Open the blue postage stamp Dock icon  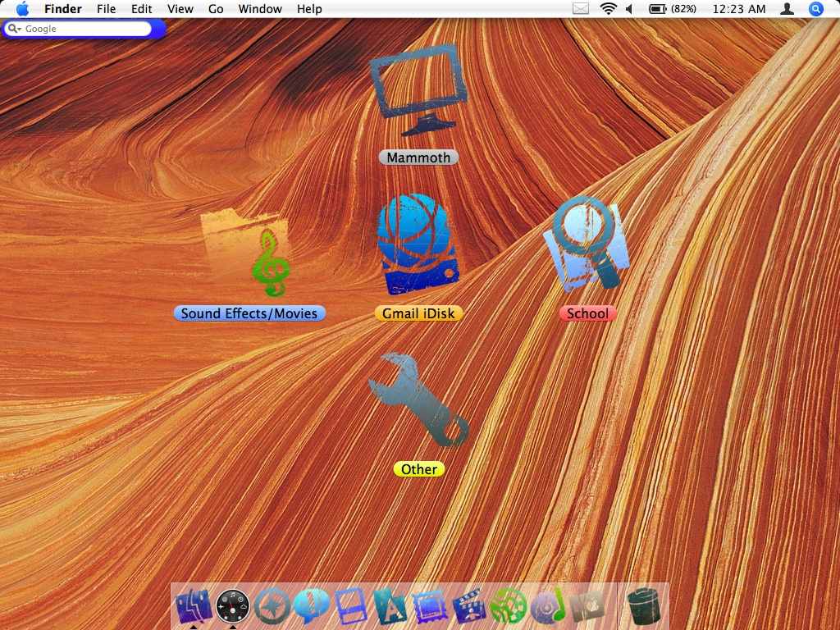(430, 606)
